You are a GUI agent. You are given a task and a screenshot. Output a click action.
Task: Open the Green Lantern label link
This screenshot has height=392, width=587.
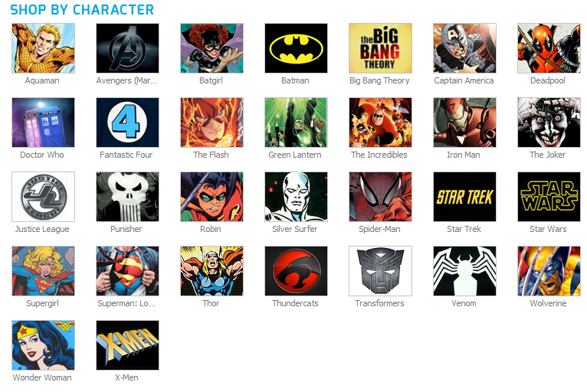[x=295, y=155]
